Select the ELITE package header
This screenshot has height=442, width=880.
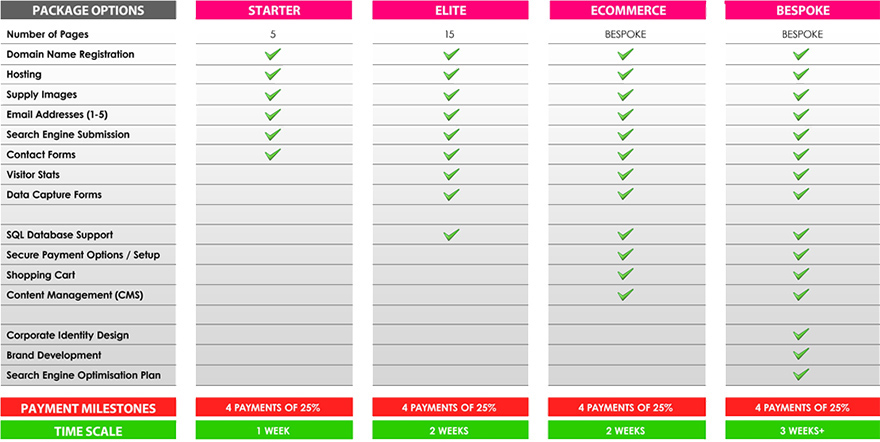(450, 10)
